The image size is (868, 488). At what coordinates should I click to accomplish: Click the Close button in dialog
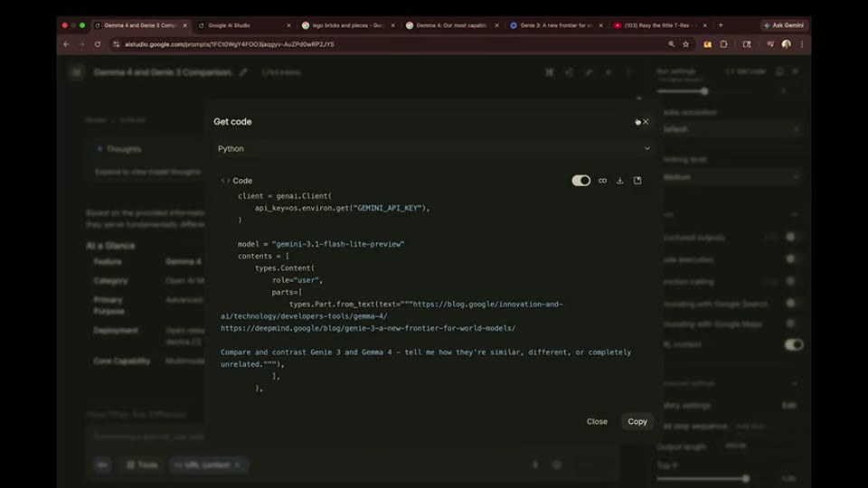click(597, 422)
